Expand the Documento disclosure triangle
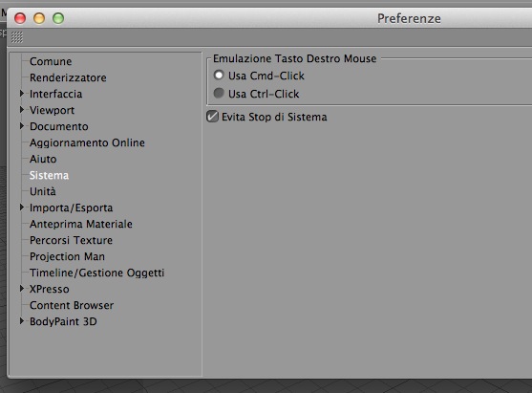The height and width of the screenshot is (393, 532). [x=22, y=126]
